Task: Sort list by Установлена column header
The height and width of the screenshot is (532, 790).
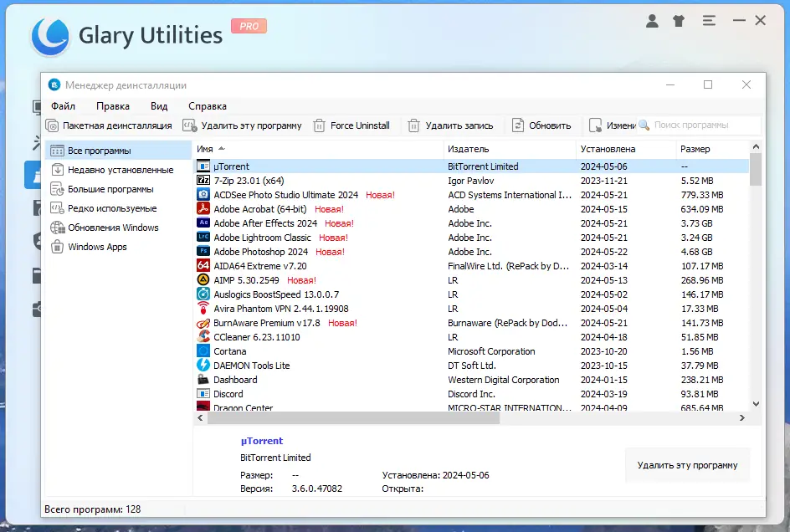Action: click(625, 149)
